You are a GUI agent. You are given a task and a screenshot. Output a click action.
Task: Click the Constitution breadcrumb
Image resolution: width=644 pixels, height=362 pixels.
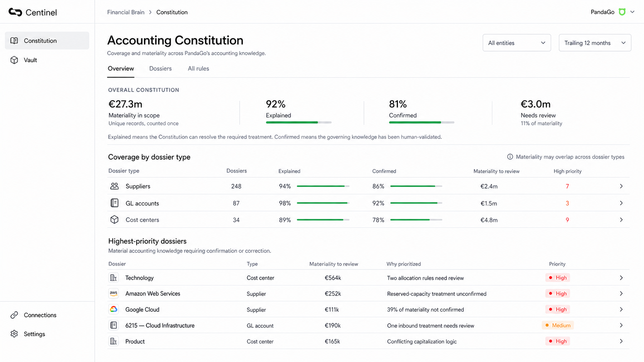point(172,12)
